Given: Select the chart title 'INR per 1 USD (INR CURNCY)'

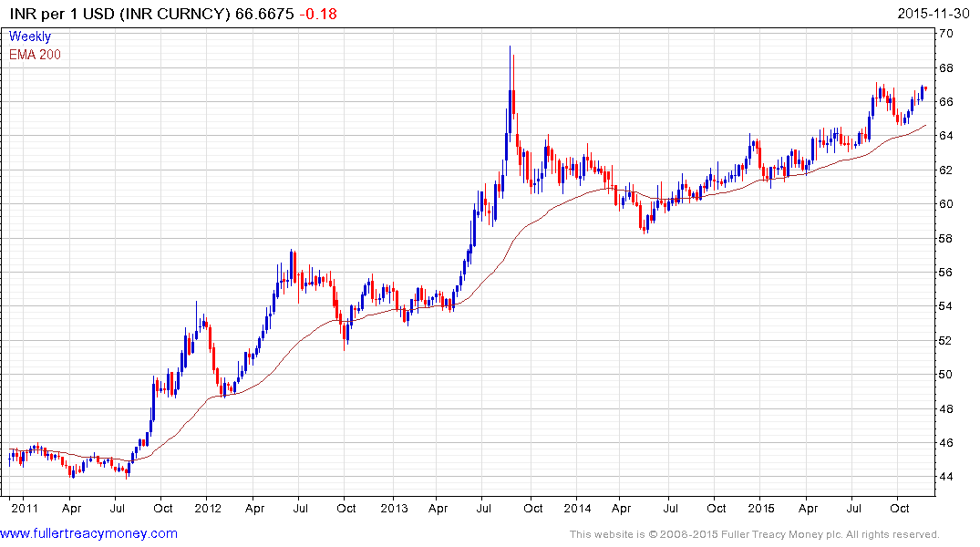Looking at the screenshot, I should (x=120, y=14).
